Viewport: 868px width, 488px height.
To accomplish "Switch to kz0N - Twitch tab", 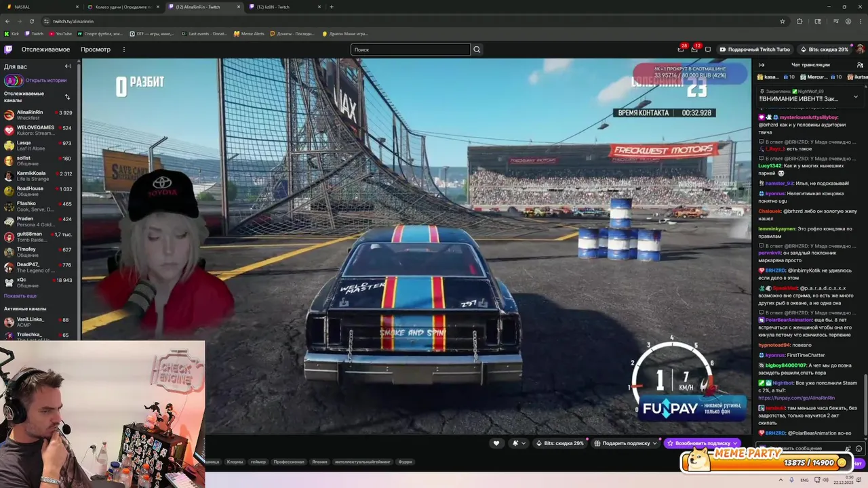I will (x=283, y=7).
